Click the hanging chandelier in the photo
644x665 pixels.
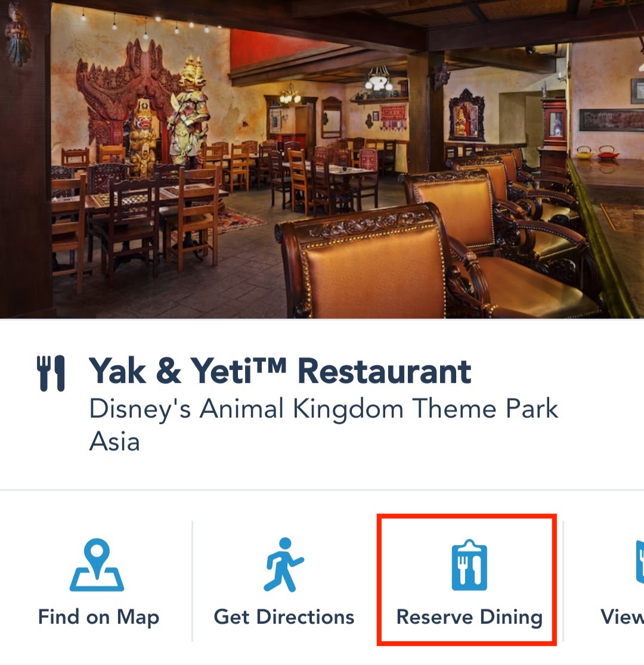(x=379, y=79)
